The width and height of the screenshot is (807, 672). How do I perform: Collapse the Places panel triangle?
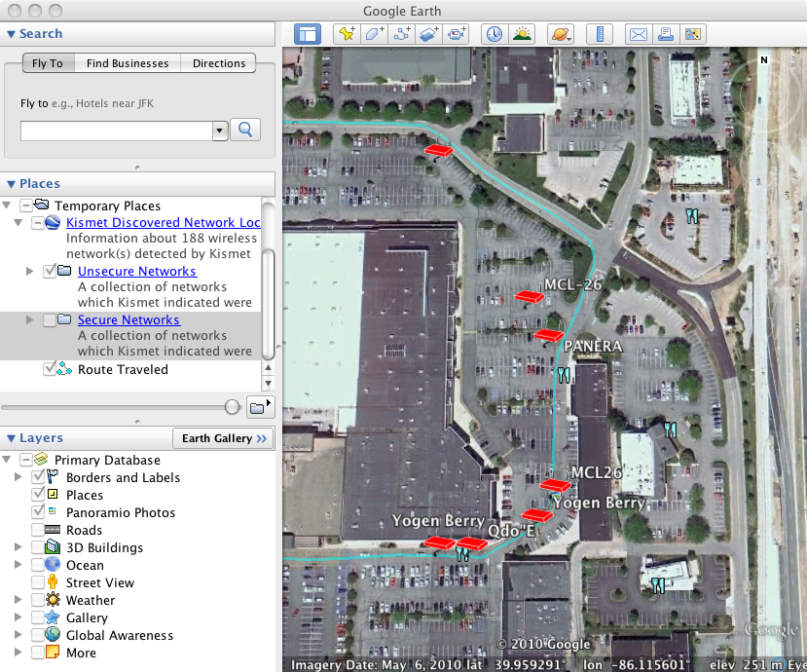point(11,184)
